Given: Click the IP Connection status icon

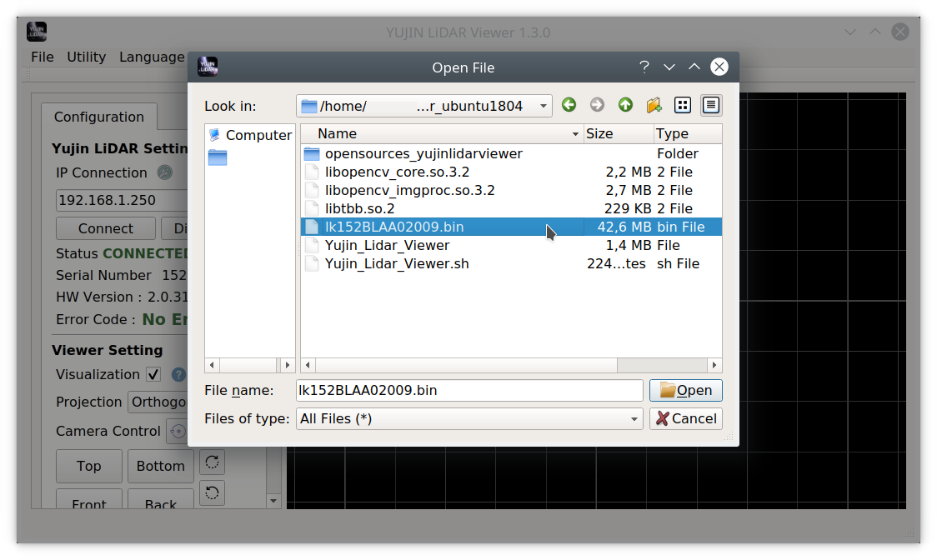Looking at the screenshot, I should pyautogui.click(x=165, y=172).
